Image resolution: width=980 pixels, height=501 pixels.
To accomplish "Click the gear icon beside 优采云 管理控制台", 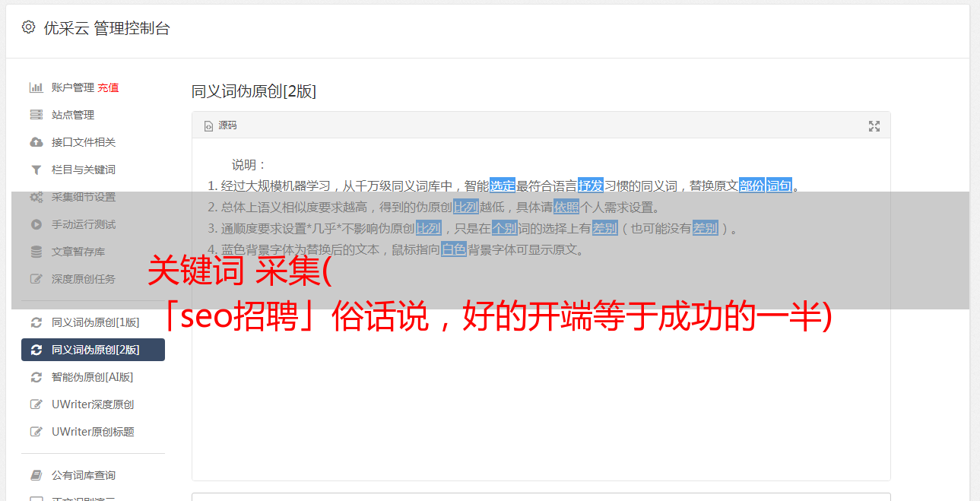I will tap(28, 27).
